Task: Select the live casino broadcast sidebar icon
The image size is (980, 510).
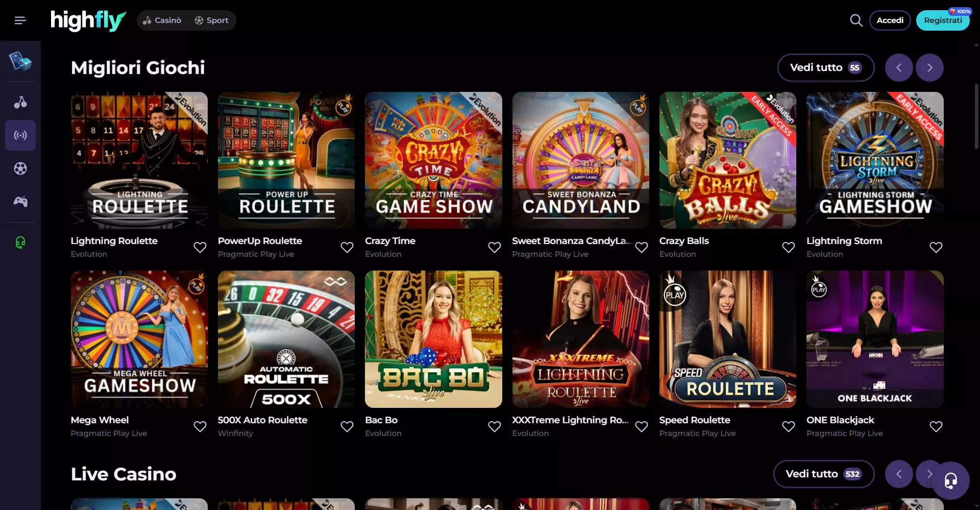Action: coord(20,135)
